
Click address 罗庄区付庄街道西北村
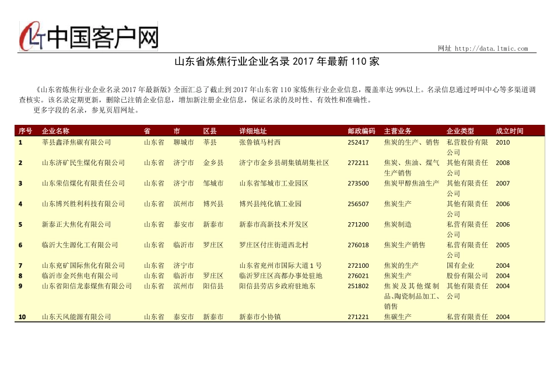click(x=274, y=244)
